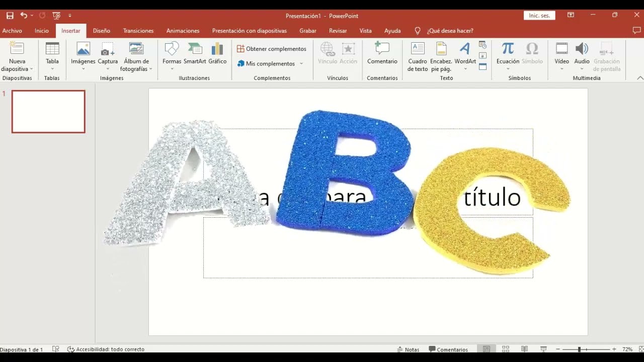Expand the Tabla dropdown arrow
This screenshot has width=644, height=362.
(52, 69)
